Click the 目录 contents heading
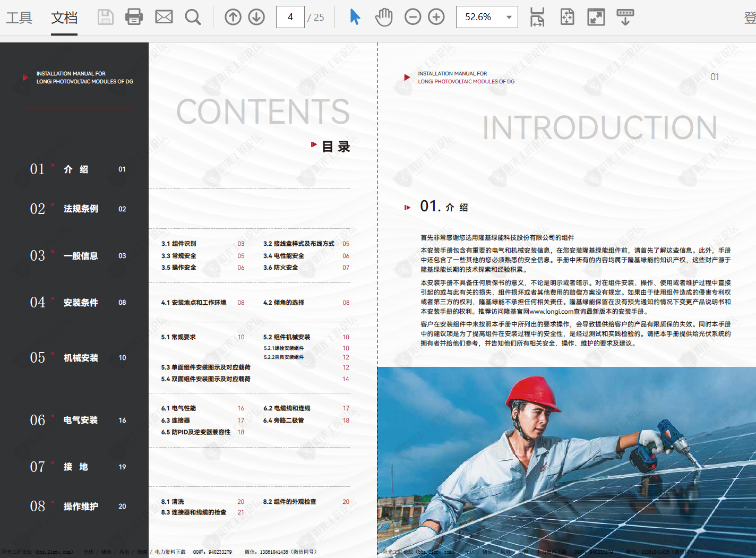Viewport: 756px width, 558px height. point(336,147)
